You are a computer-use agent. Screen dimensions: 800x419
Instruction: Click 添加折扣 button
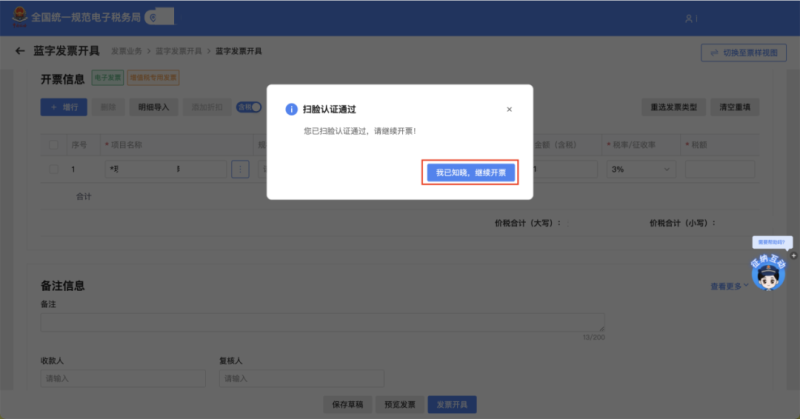[x=207, y=107]
